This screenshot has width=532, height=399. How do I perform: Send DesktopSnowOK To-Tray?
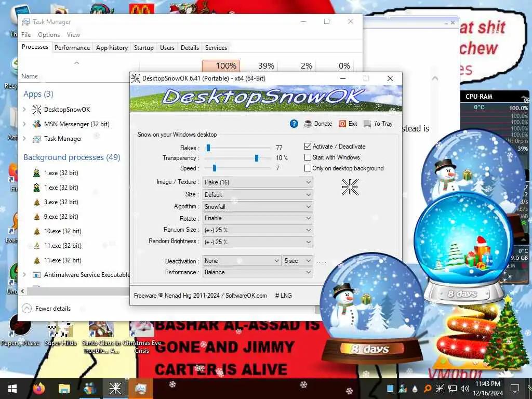[378, 124]
